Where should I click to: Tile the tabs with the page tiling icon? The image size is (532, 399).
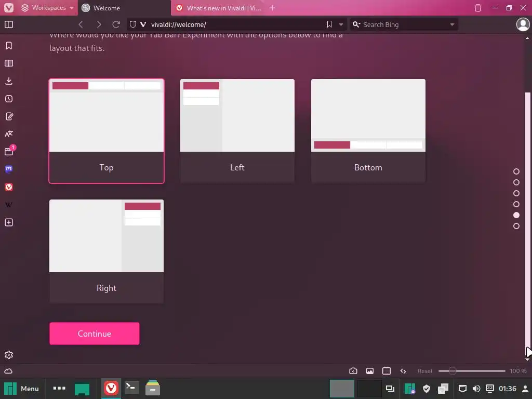pos(387,371)
